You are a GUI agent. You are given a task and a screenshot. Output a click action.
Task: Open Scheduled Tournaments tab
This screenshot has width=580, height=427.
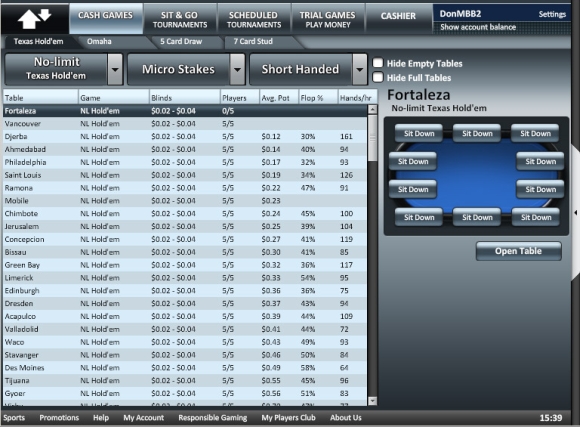point(254,19)
